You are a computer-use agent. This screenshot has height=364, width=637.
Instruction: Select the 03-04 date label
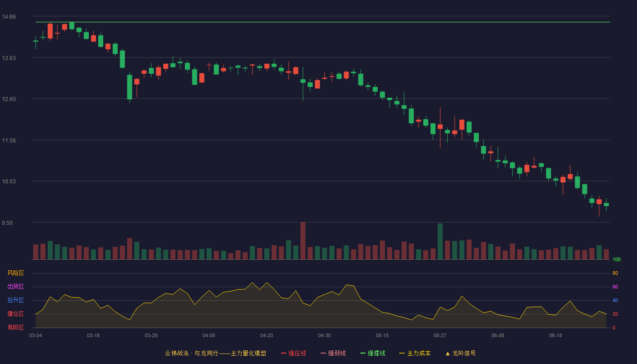coord(35,335)
